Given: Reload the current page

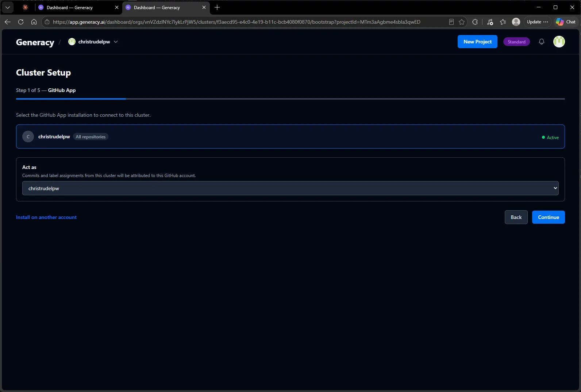Looking at the screenshot, I should (x=21, y=22).
